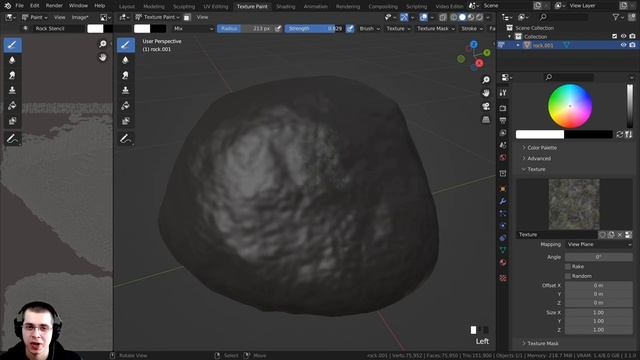
Task: Select rock.001 object in outliner
Action: click(542, 45)
